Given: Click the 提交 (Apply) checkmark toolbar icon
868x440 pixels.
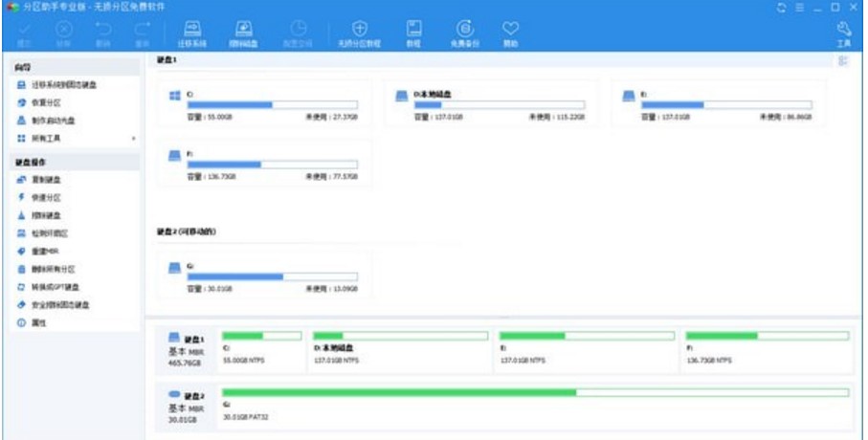Looking at the screenshot, I should [24, 34].
